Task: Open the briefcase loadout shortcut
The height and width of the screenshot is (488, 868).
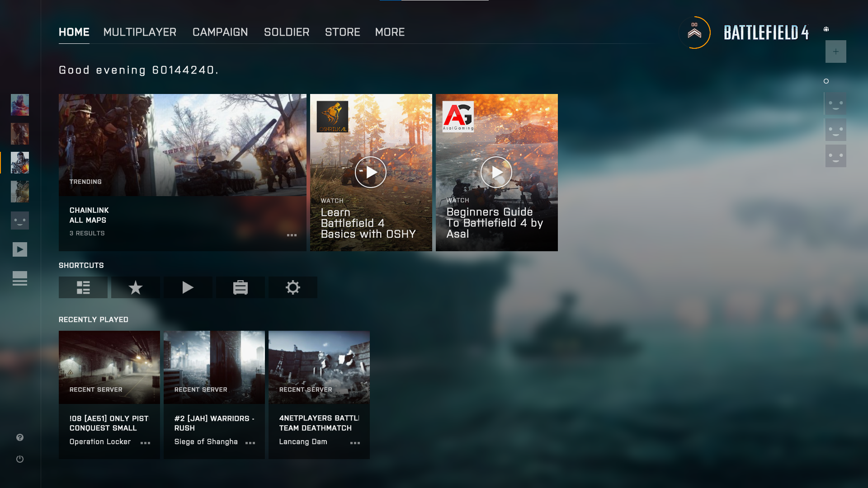Action: click(x=241, y=287)
